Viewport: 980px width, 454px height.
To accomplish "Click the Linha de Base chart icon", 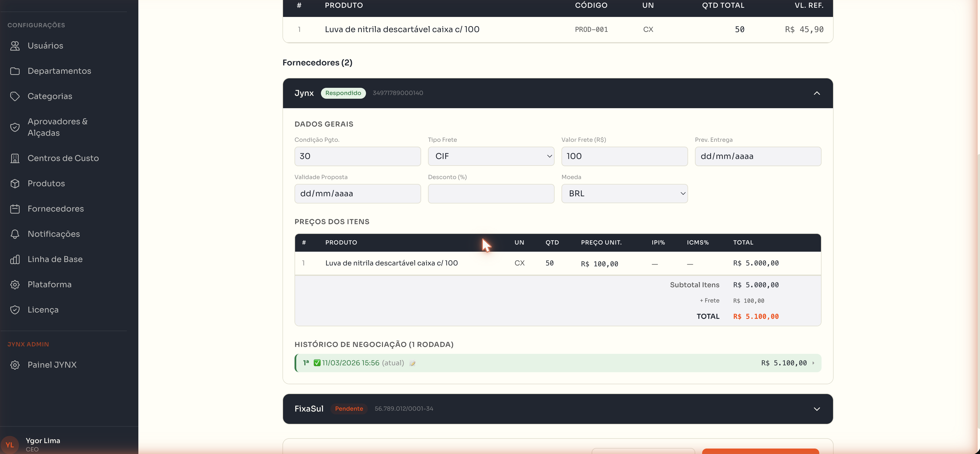I will pos(15,259).
